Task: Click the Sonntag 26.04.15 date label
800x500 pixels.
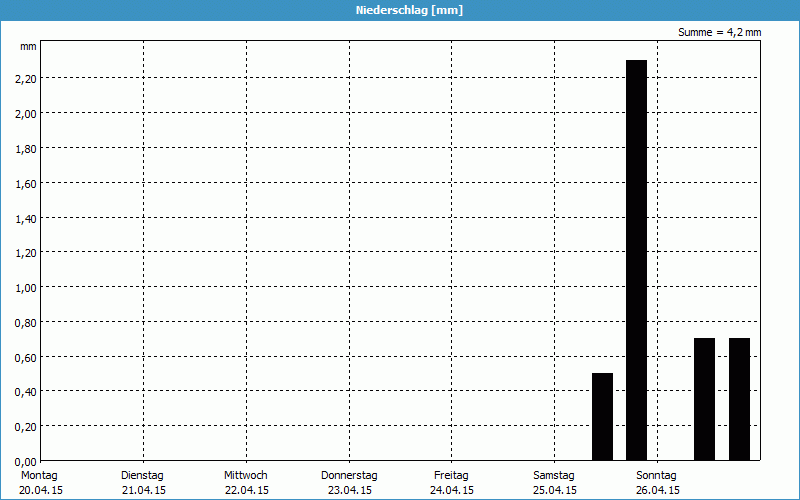Action: tap(657, 482)
